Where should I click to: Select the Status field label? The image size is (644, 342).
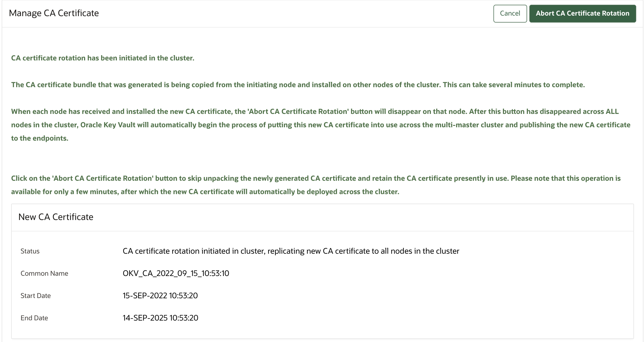(x=30, y=251)
